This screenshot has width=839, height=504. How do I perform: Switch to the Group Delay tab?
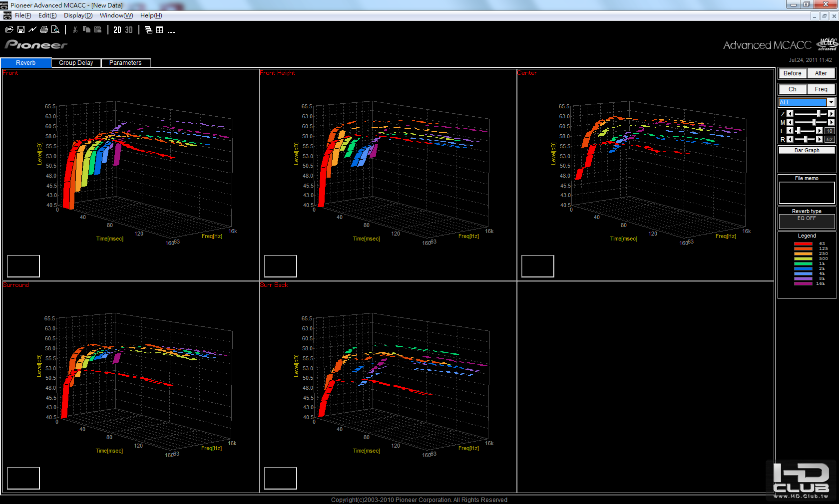pyautogui.click(x=76, y=63)
